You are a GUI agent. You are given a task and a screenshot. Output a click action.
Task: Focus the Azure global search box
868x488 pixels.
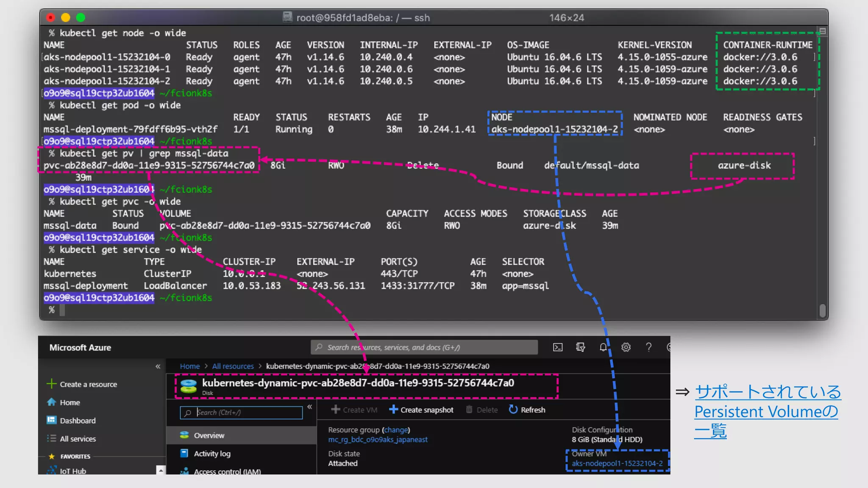[x=424, y=347]
